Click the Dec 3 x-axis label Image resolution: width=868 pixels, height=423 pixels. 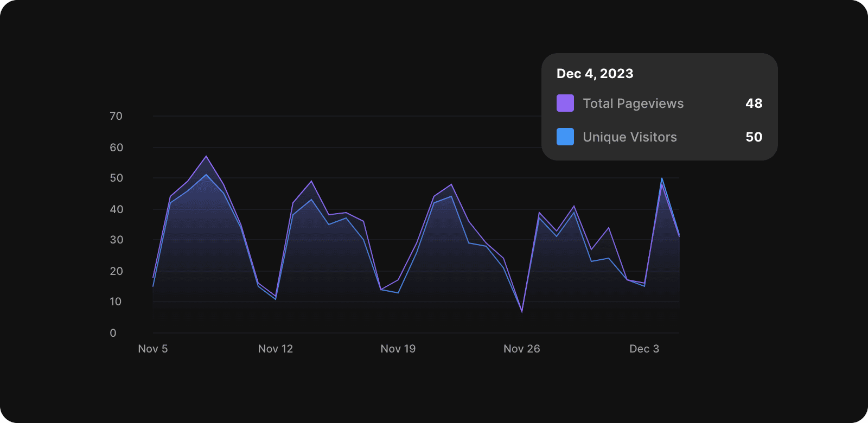(644, 349)
